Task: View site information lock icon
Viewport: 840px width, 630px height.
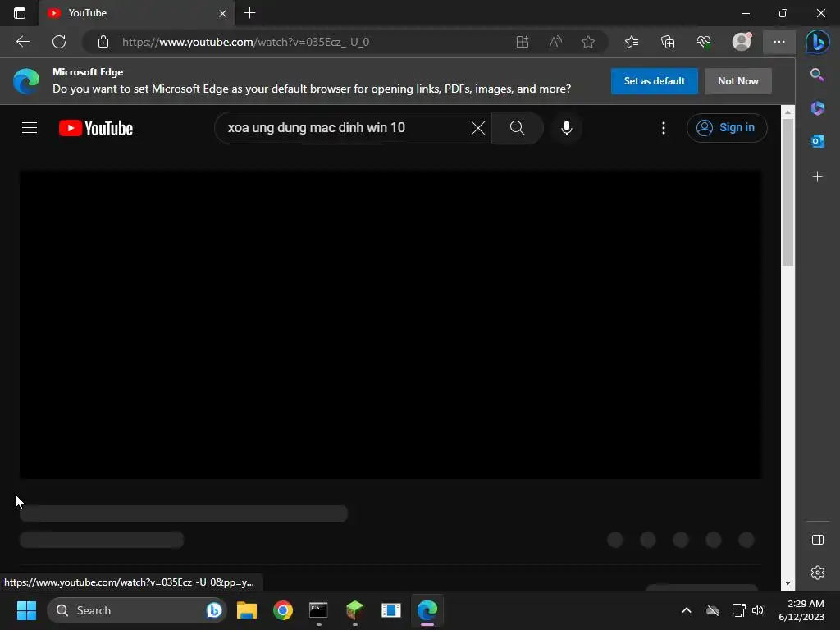Action: pos(103,42)
